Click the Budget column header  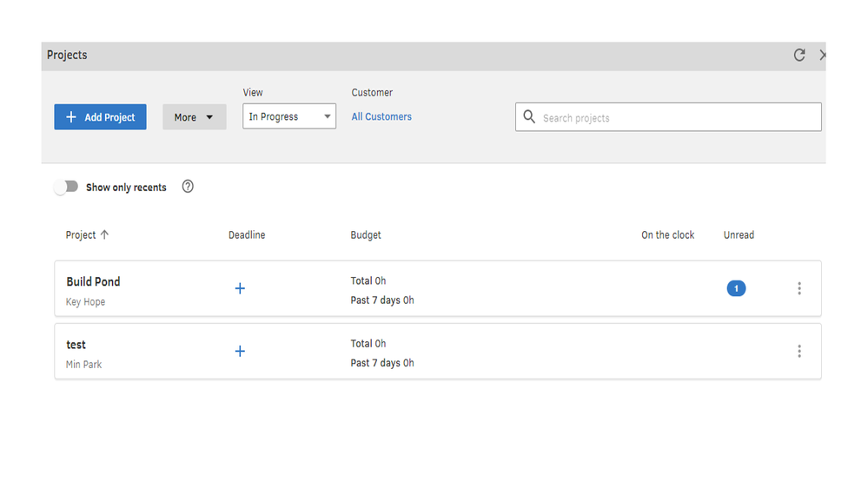(366, 235)
